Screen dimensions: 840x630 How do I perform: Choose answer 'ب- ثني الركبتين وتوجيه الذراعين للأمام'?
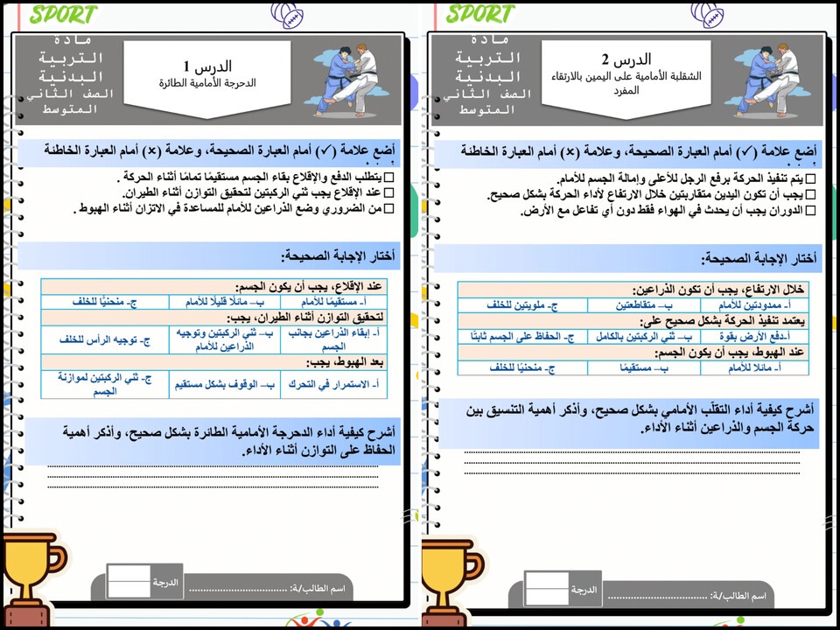225,339
